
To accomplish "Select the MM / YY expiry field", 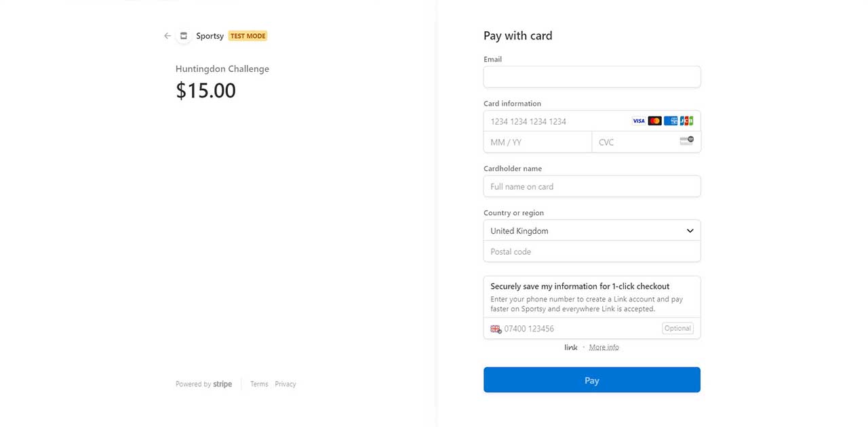I will pos(538,142).
